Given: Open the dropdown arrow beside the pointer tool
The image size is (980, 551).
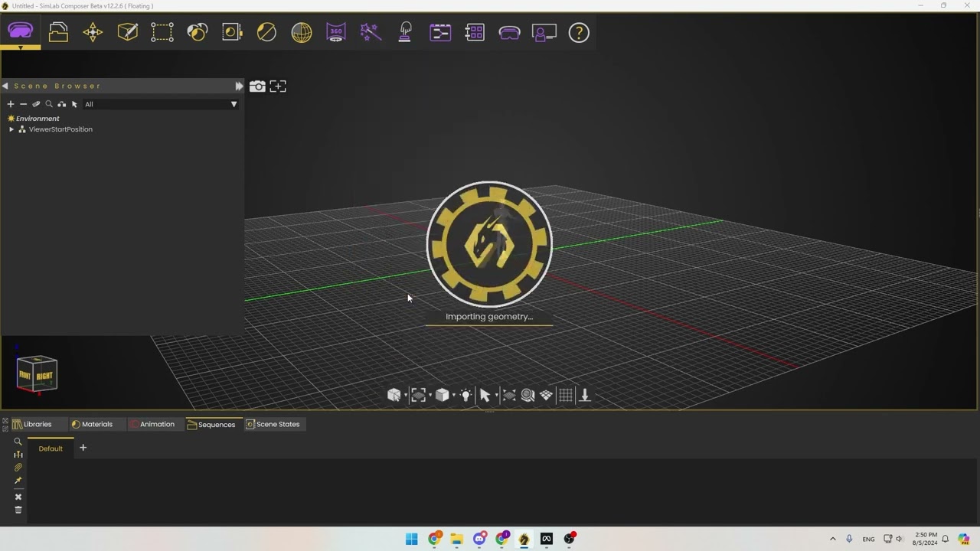Looking at the screenshot, I should pyautogui.click(x=496, y=396).
